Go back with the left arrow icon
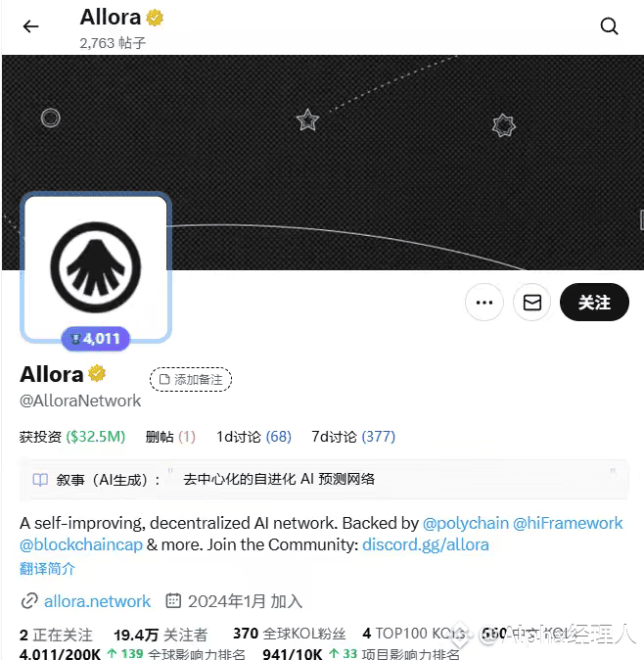 click(30, 26)
